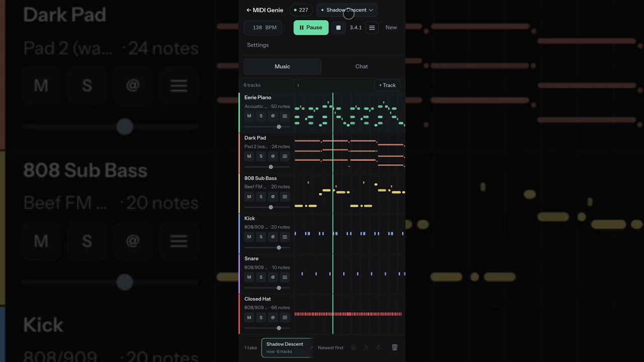Click the @ icon on Eerie Piano track
Screen dimensions: 644x362
click(x=273, y=116)
